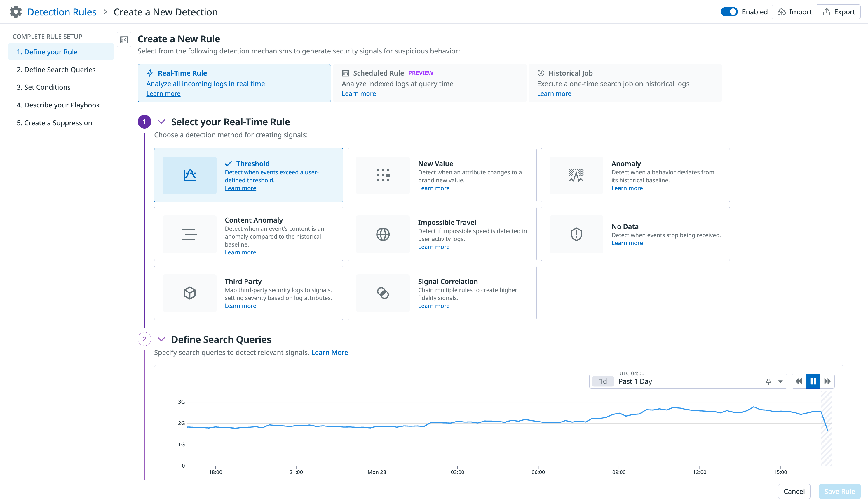868x503 pixels.
Task: Click the Third Party cube icon
Action: (x=189, y=293)
